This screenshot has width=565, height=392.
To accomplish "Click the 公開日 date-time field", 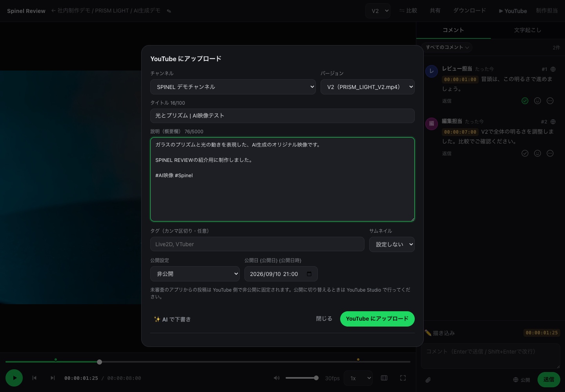I will click(281, 274).
